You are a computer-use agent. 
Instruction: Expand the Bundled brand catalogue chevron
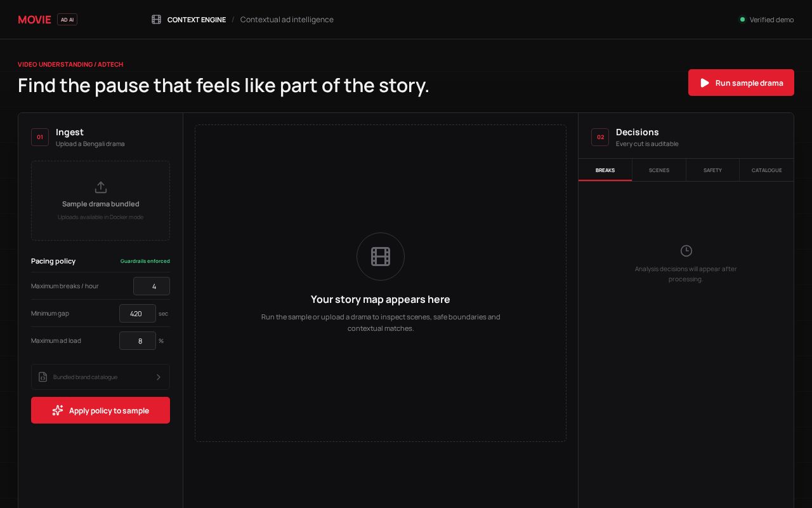[x=159, y=377]
